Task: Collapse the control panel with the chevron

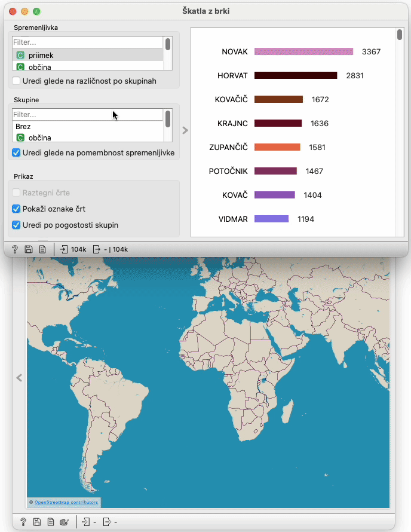Action: coord(185,130)
